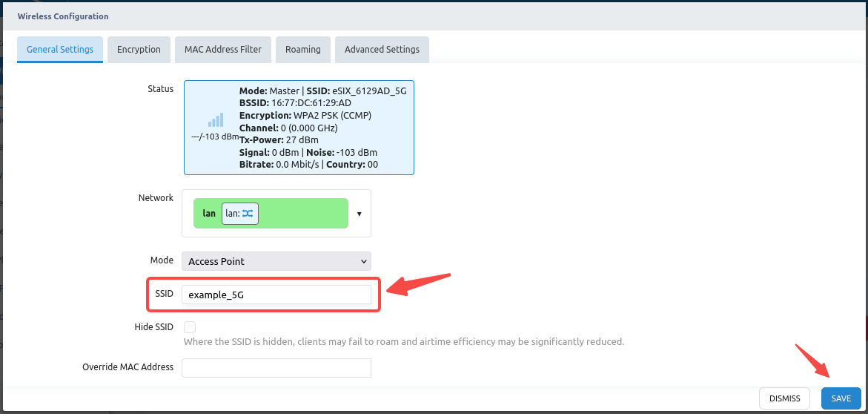Viewport: 868px width, 414px height.
Task: Click the Hide SSID help description text
Action: coord(404,342)
